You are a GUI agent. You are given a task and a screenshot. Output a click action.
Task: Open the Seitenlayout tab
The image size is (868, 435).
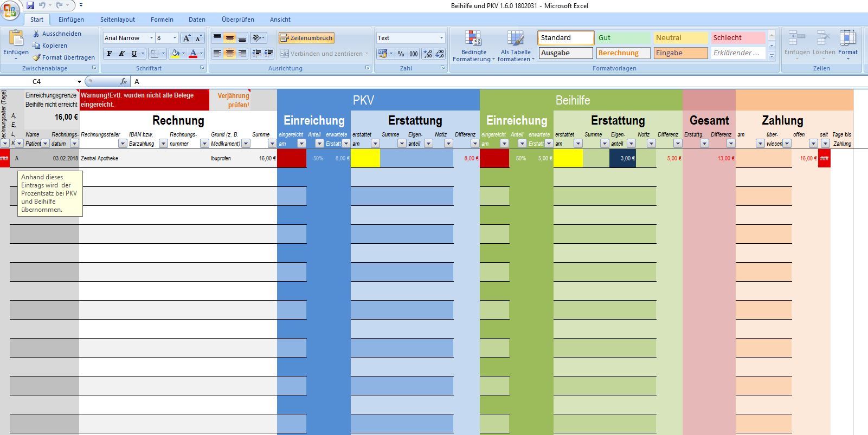pyautogui.click(x=118, y=20)
